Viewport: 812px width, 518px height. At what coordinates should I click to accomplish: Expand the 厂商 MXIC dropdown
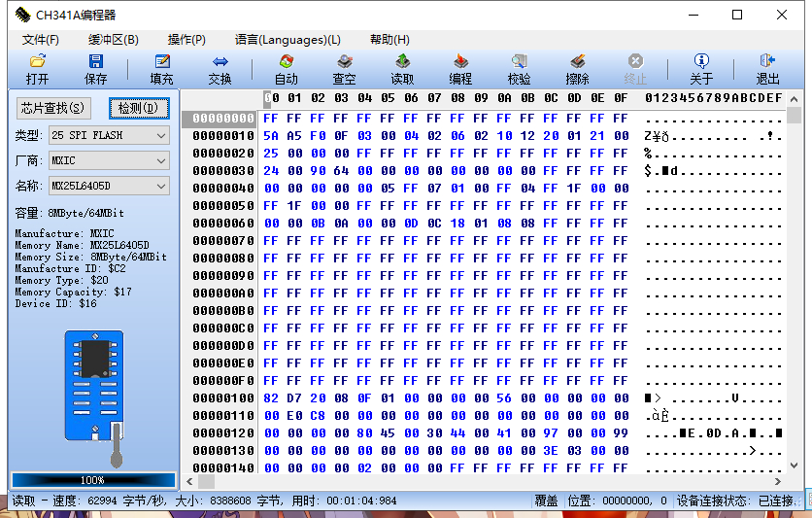(x=161, y=160)
